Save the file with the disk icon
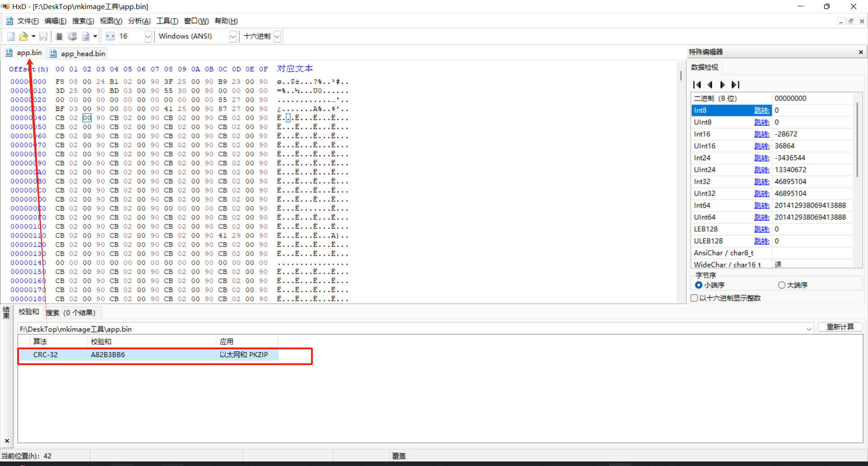The width and height of the screenshot is (868, 466). pos(43,36)
